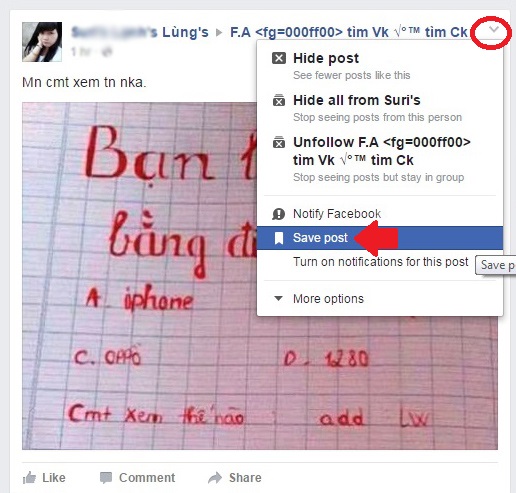Open the poster's profile name link
This screenshot has height=493, width=516.
point(140,32)
